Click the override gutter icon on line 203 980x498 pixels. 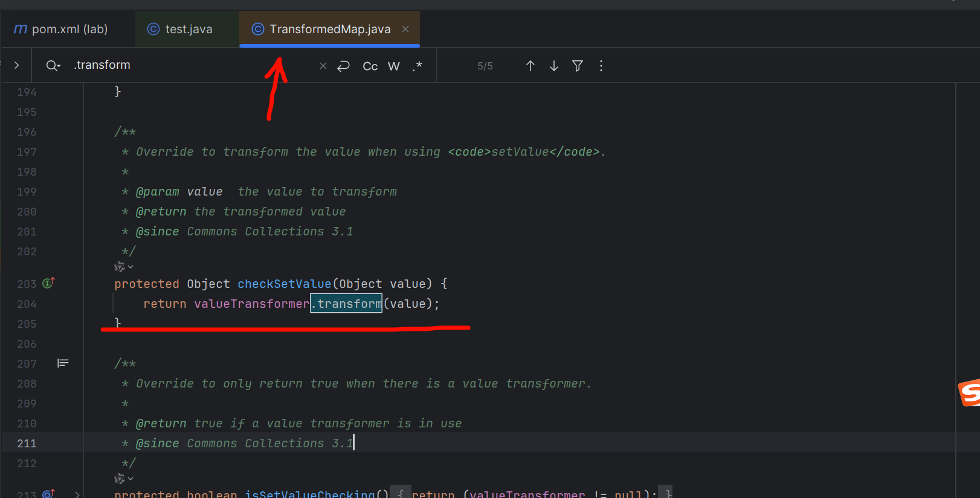(48, 283)
